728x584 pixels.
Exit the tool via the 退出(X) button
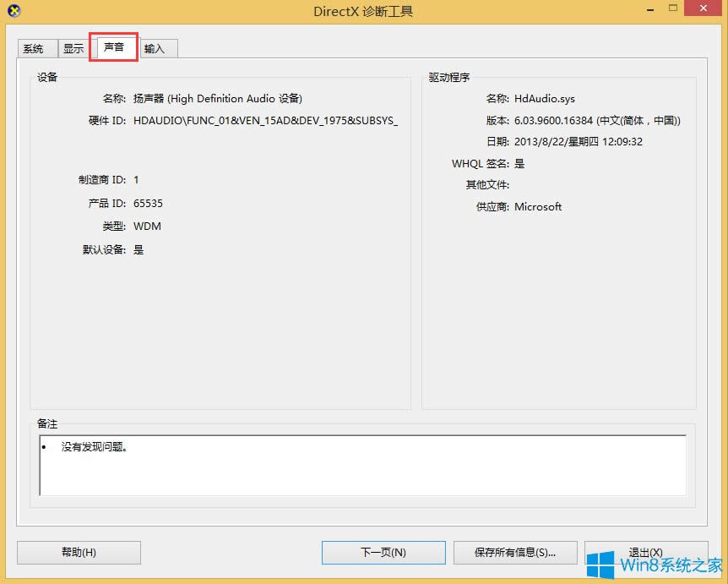(x=647, y=552)
